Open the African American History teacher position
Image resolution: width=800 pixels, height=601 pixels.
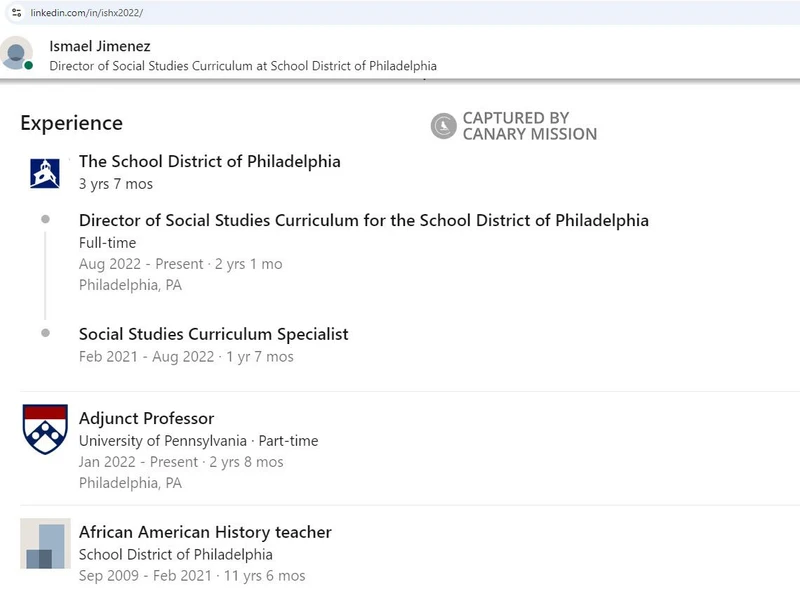[x=205, y=532]
